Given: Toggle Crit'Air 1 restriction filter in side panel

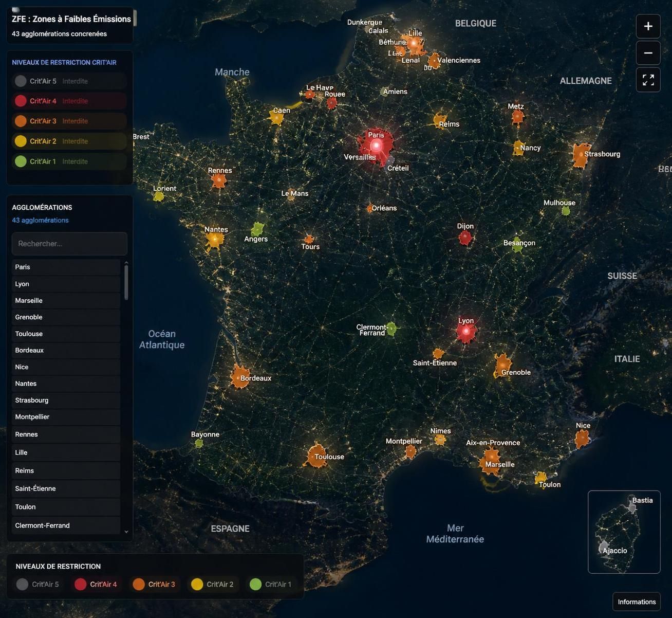Looking at the screenshot, I should coord(69,161).
